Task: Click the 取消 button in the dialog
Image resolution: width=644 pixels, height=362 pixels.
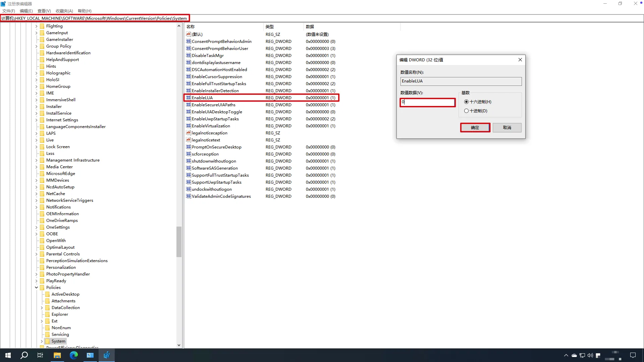Action: tap(507, 127)
